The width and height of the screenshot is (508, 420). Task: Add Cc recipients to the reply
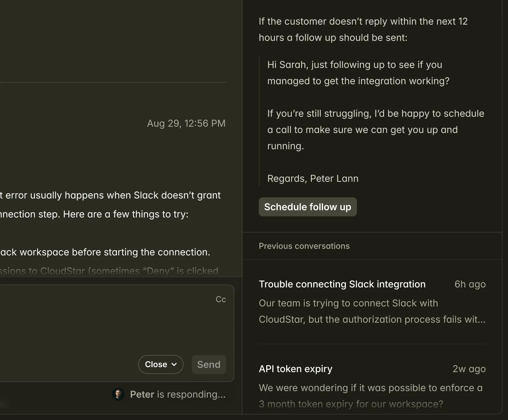point(220,299)
